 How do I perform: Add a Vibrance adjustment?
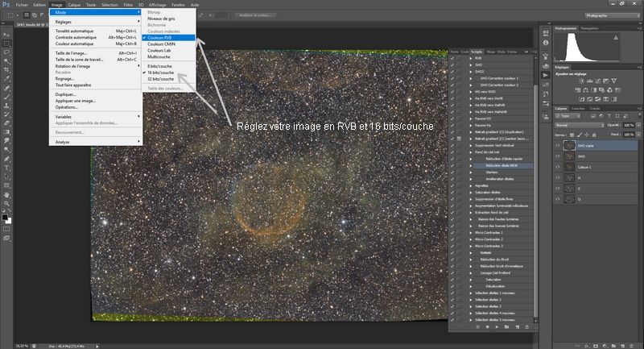613,81
